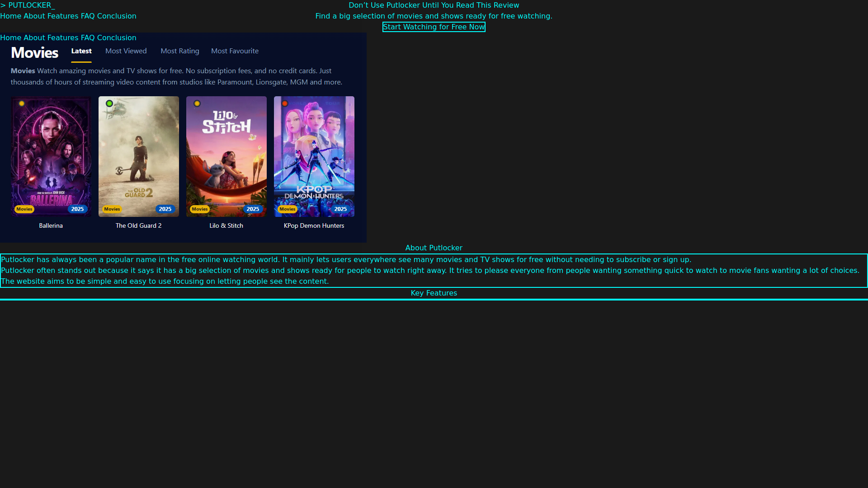Click paragraph starting Putlocker has always been a popular

[346, 260]
